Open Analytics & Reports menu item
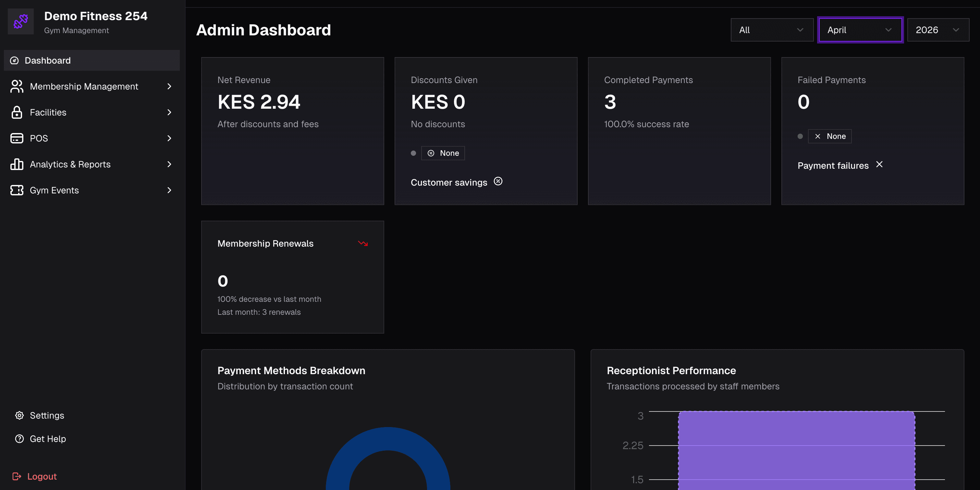The width and height of the screenshot is (980, 490). pos(92,164)
